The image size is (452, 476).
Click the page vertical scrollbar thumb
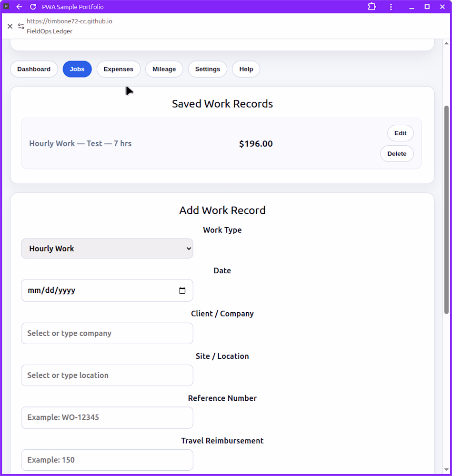(x=446, y=209)
